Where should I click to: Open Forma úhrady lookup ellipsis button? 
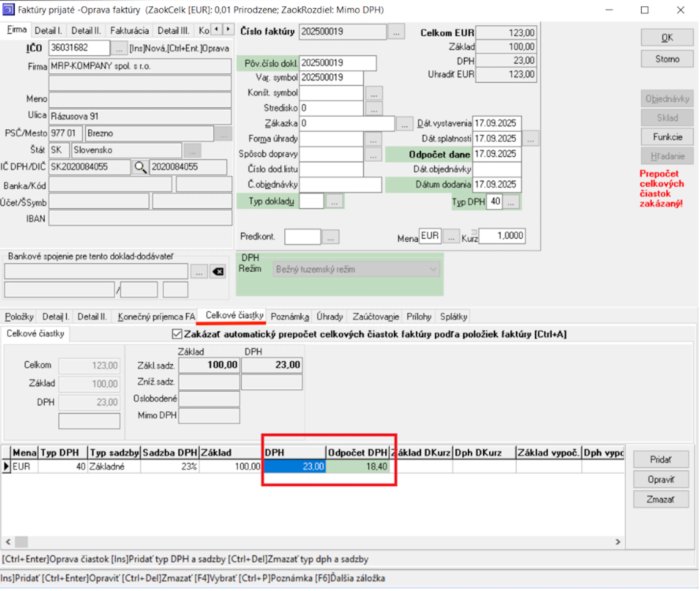pos(373,139)
